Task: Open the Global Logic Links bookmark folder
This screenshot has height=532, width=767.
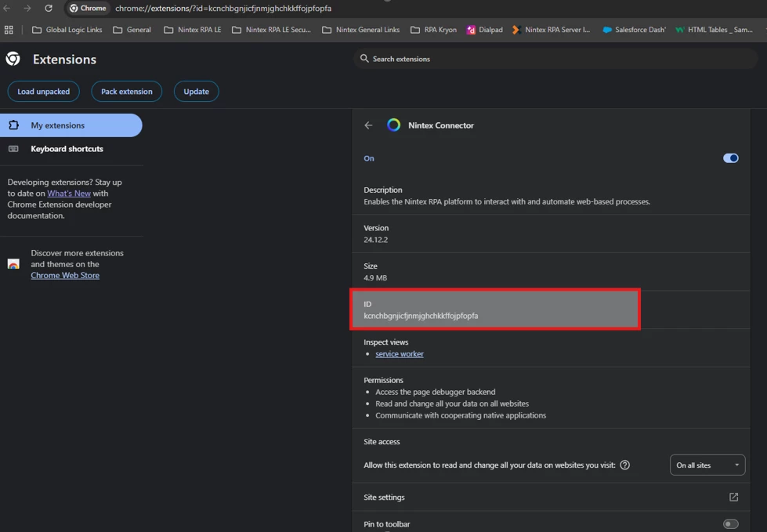Action: [x=67, y=30]
